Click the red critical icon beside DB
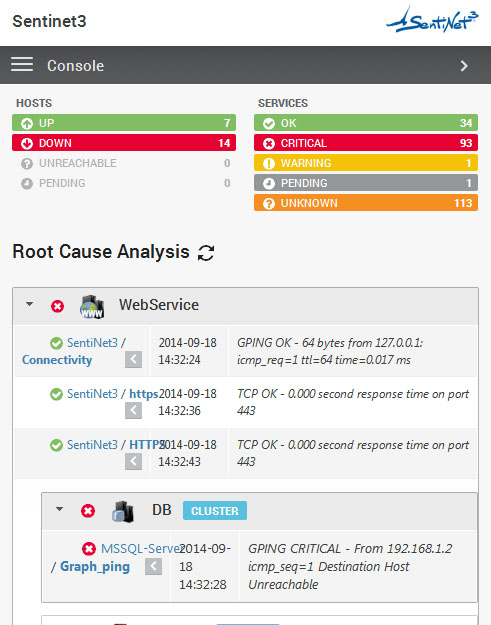The image size is (491, 625). [88, 511]
